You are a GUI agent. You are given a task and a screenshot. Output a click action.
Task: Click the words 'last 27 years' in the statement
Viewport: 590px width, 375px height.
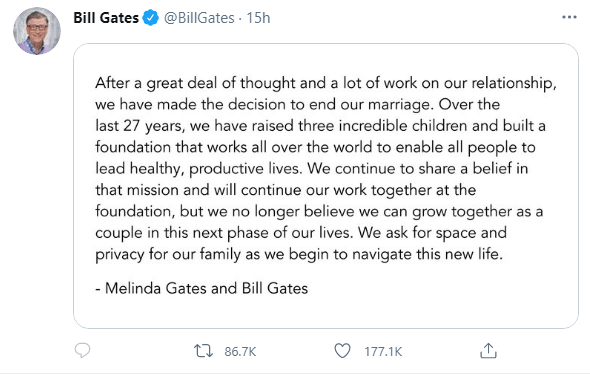click(140, 126)
